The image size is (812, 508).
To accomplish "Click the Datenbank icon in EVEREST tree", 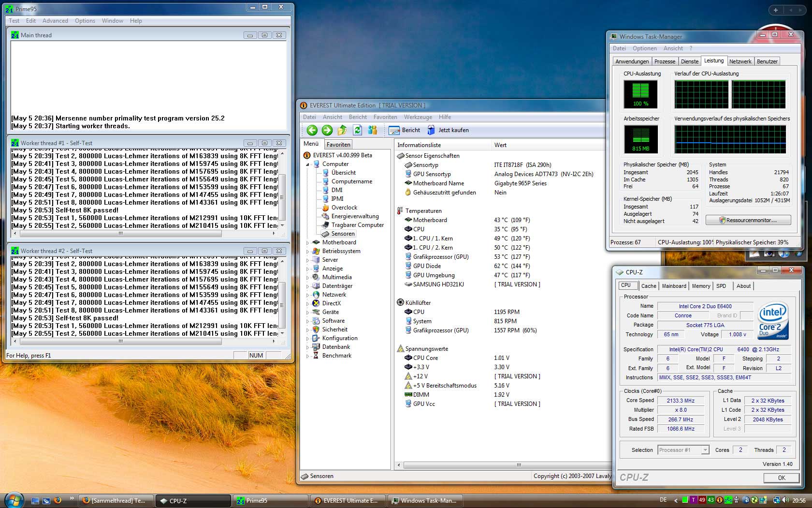I will tap(316, 347).
